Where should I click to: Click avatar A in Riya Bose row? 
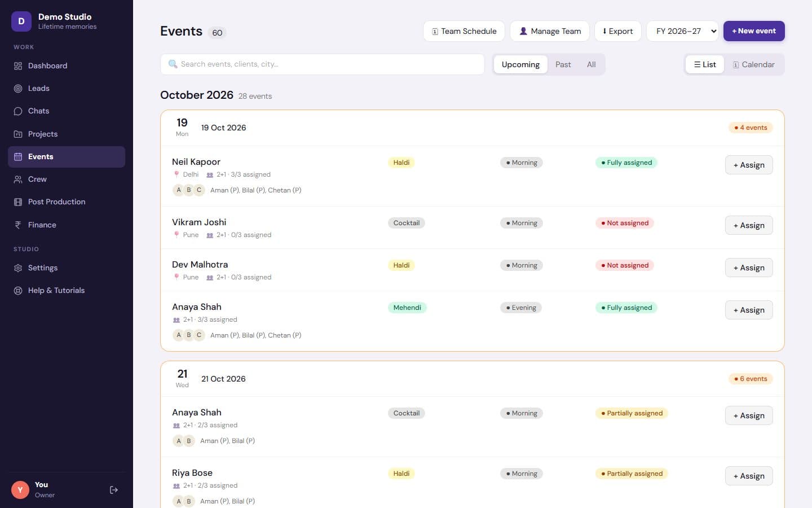pos(179,501)
